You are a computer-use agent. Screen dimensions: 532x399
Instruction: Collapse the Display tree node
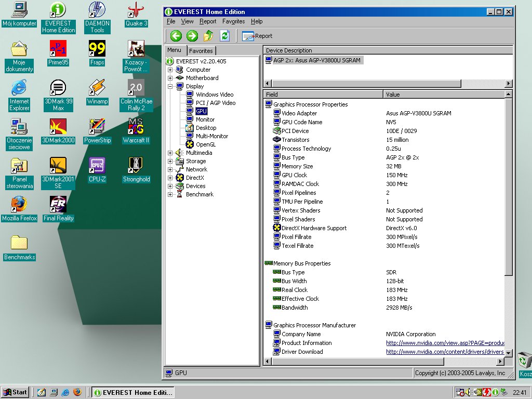coord(170,87)
